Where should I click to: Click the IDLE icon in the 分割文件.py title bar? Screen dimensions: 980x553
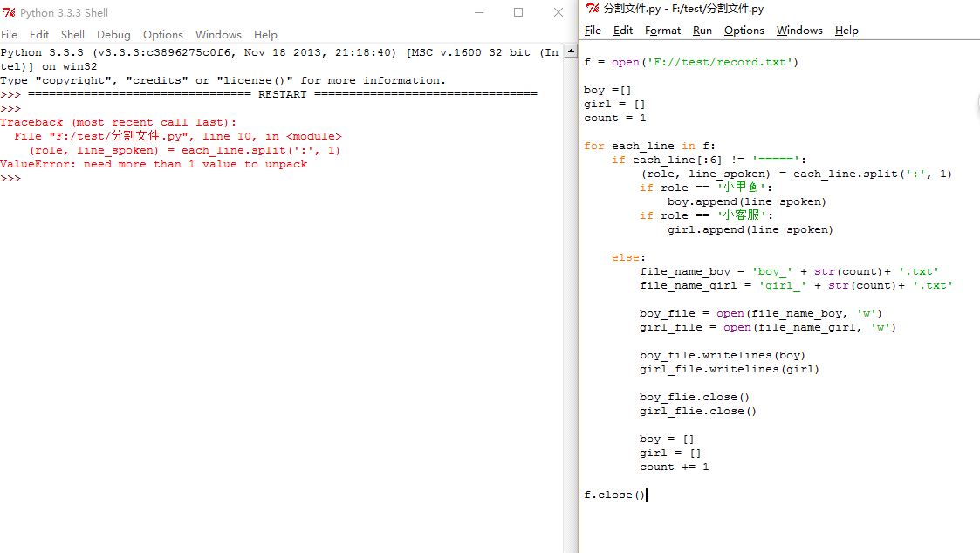(593, 9)
